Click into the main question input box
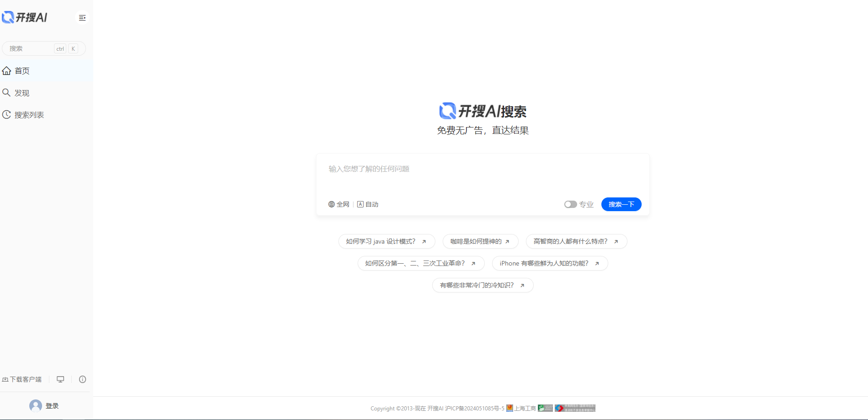The width and height of the screenshot is (868, 420). pyautogui.click(x=483, y=176)
